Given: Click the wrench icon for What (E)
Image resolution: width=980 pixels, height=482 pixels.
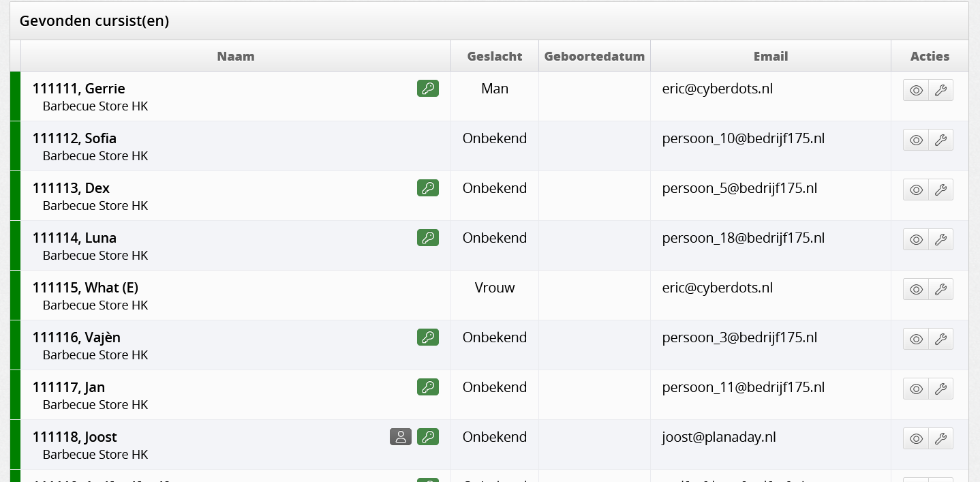Looking at the screenshot, I should tap(940, 289).
